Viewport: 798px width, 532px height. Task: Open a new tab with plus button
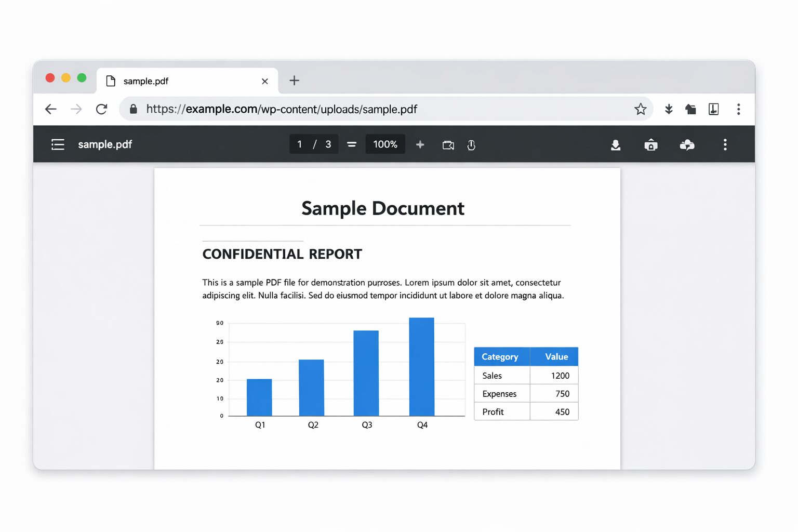tap(294, 81)
